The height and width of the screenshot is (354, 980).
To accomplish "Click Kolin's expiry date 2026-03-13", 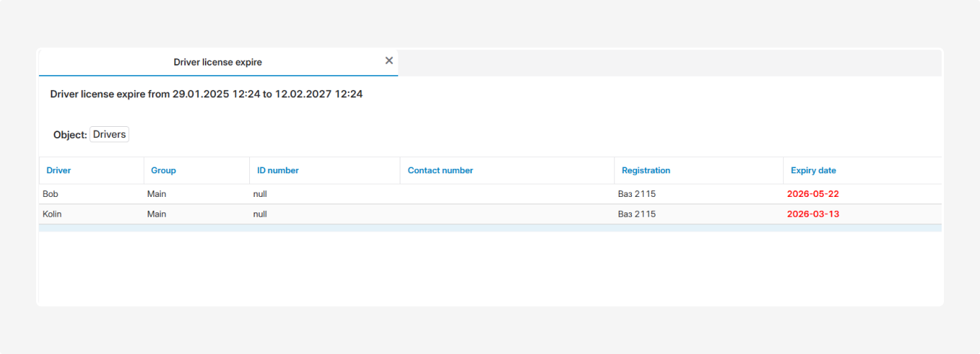I will pyautogui.click(x=813, y=214).
